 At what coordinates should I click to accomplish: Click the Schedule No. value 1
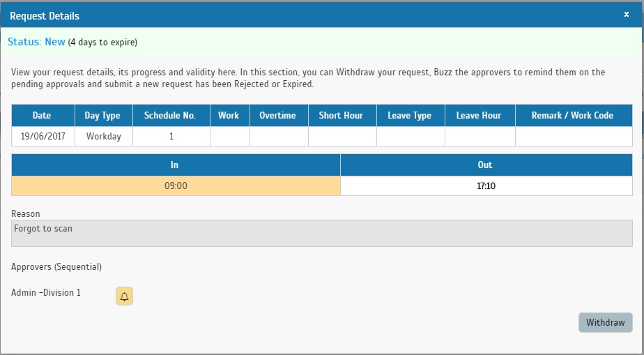click(x=171, y=137)
